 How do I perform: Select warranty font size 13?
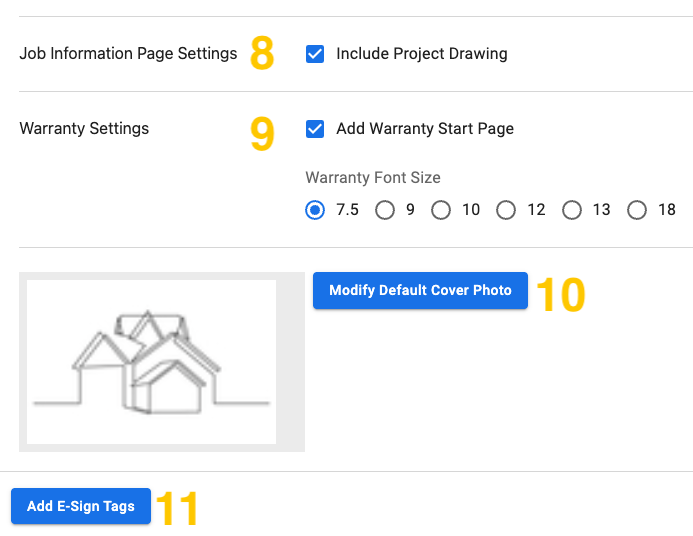[571, 210]
